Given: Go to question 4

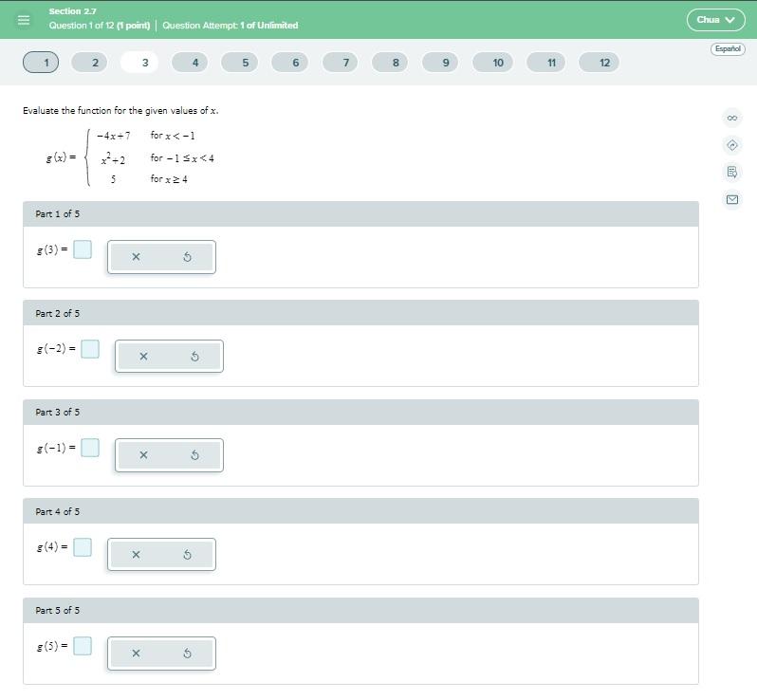Looking at the screenshot, I should coord(190,63).
